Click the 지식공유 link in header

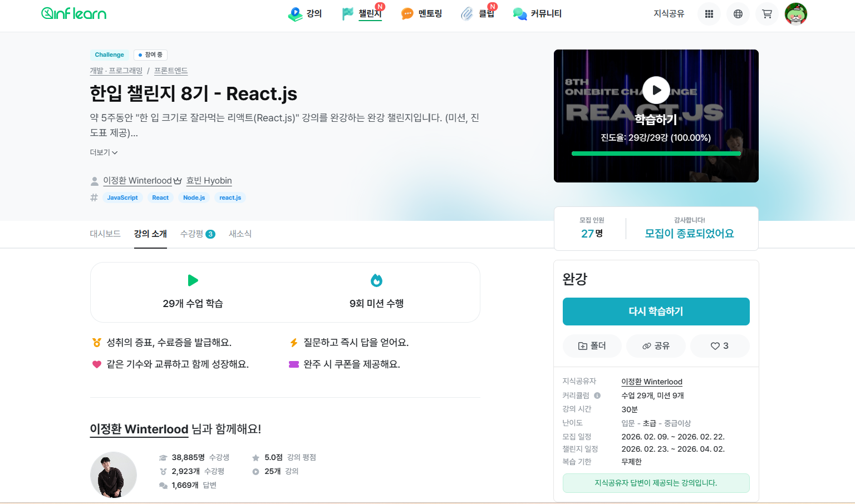click(669, 14)
